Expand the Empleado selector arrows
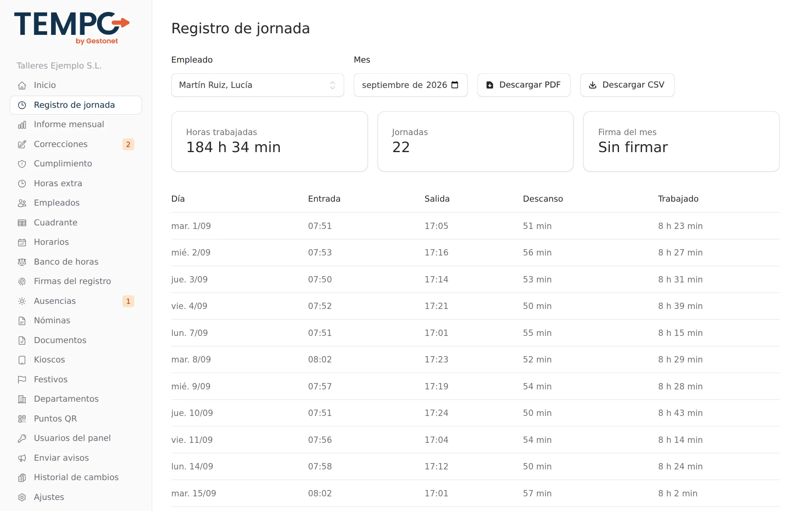 [332, 85]
